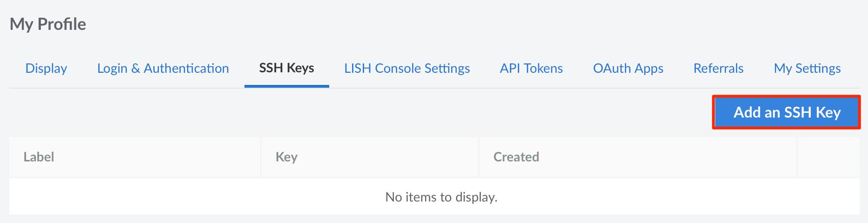Viewport: 868px width, 223px height.
Task: Switch to Login & Authentication tab
Action: point(163,69)
